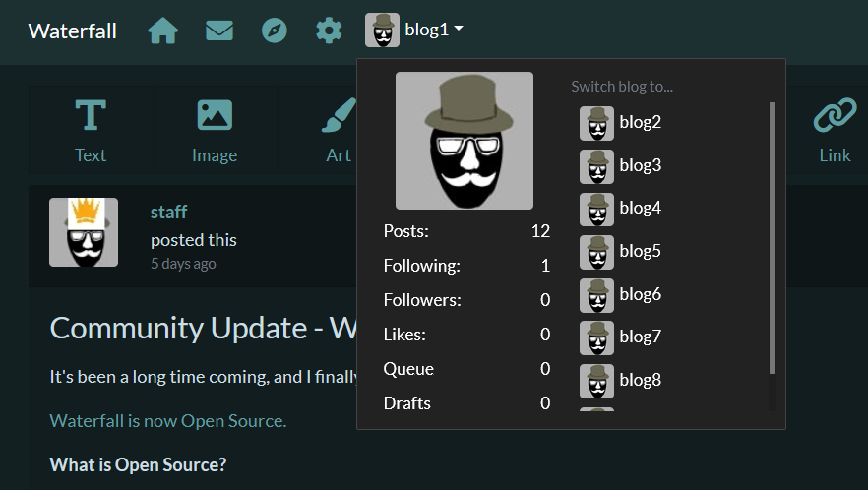The height and width of the screenshot is (490, 868).
Task: Create a new Text post
Action: (x=91, y=131)
